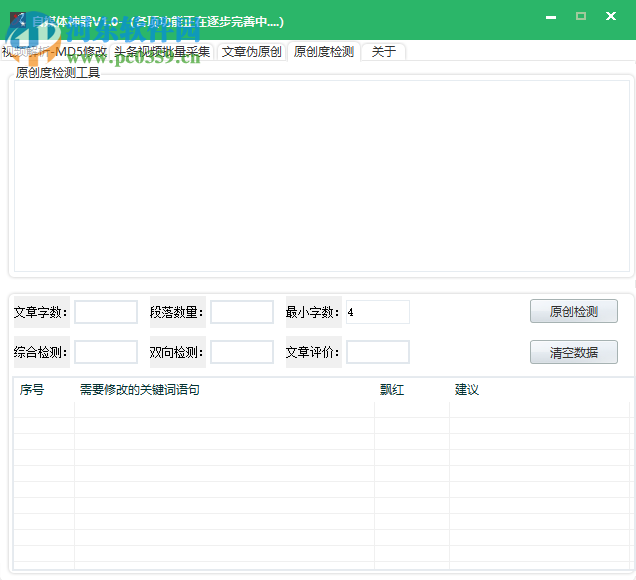Click the 建议 column header
636x580 pixels.
pyautogui.click(x=539, y=390)
